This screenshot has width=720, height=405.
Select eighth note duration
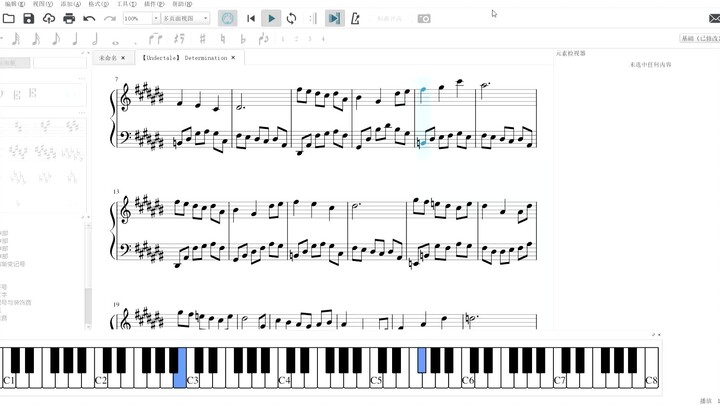pyautogui.click(x=56, y=39)
